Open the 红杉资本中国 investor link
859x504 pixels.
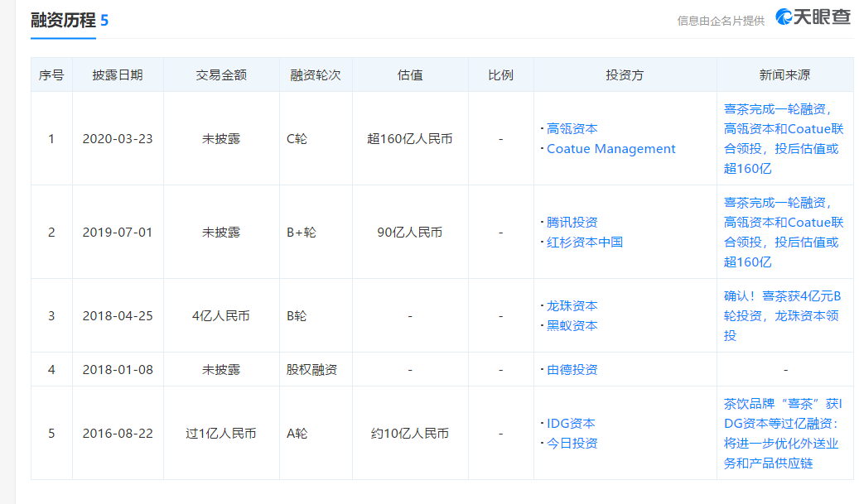coord(585,242)
